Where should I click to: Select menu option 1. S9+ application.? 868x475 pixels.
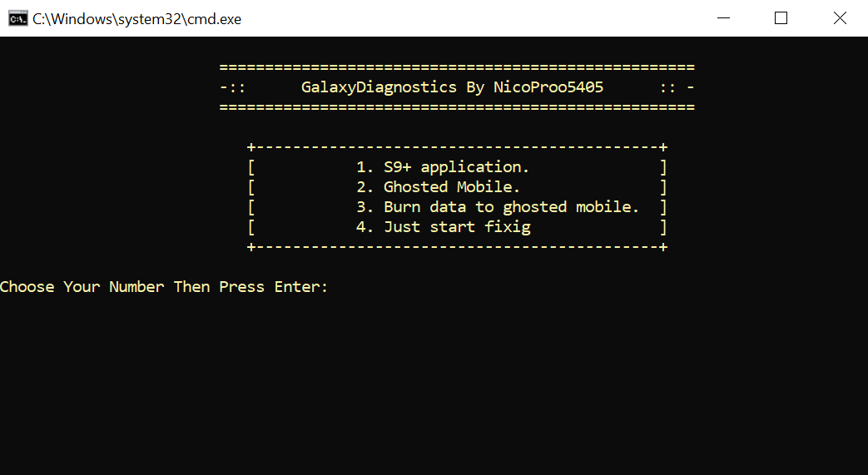(443, 166)
